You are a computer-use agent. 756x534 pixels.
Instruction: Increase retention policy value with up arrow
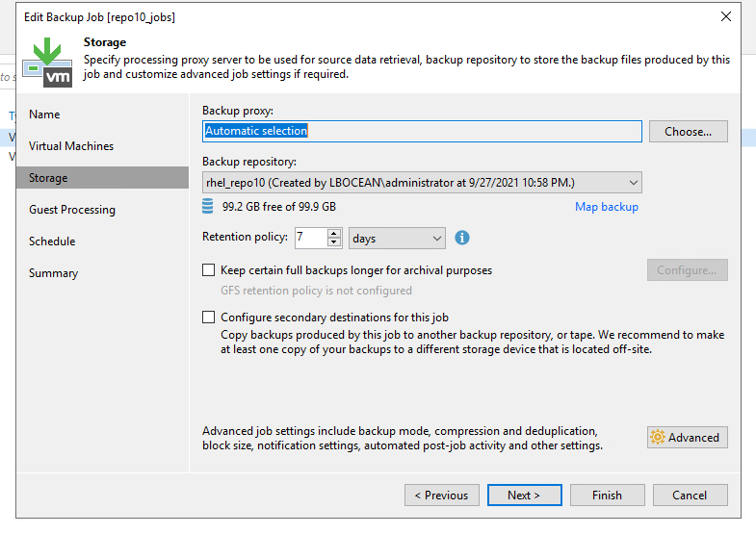(334, 233)
